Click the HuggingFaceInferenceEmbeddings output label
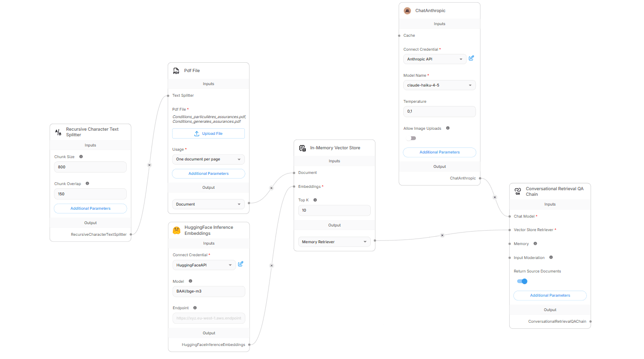This screenshot has height=359, width=644. (214, 345)
